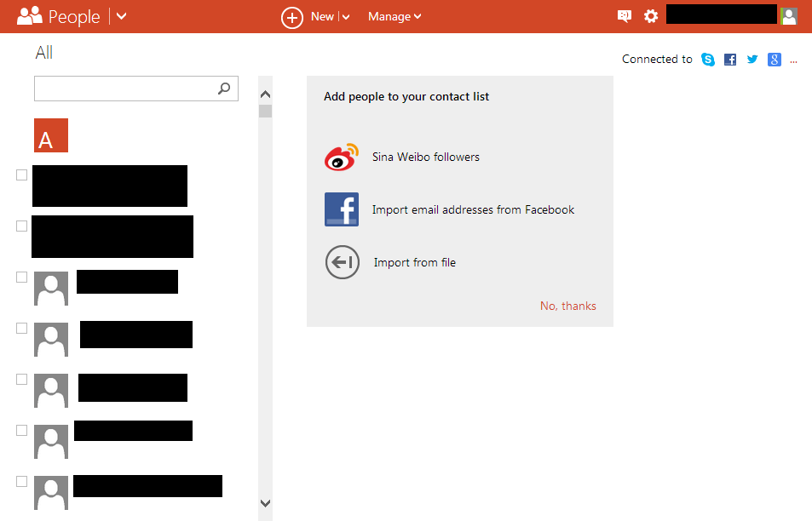Select Import from file link
Screen dimensions: 812x521
pyautogui.click(x=415, y=263)
